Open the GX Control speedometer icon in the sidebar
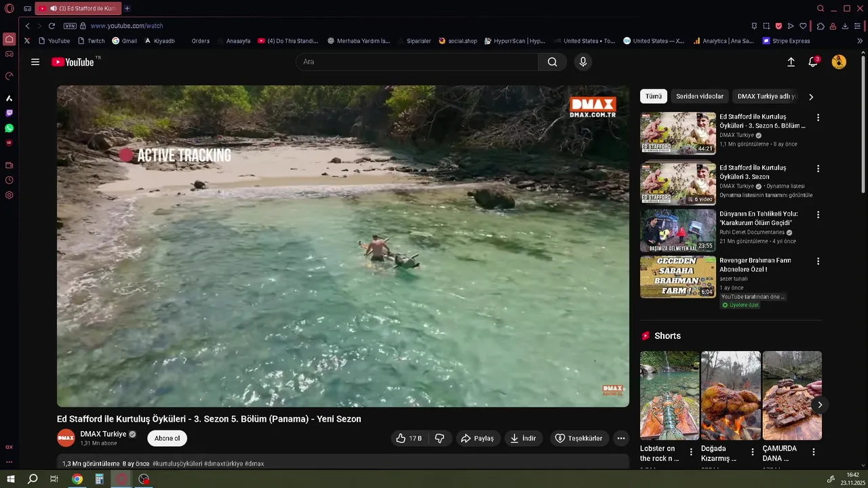The height and width of the screenshot is (488, 868). point(9,76)
